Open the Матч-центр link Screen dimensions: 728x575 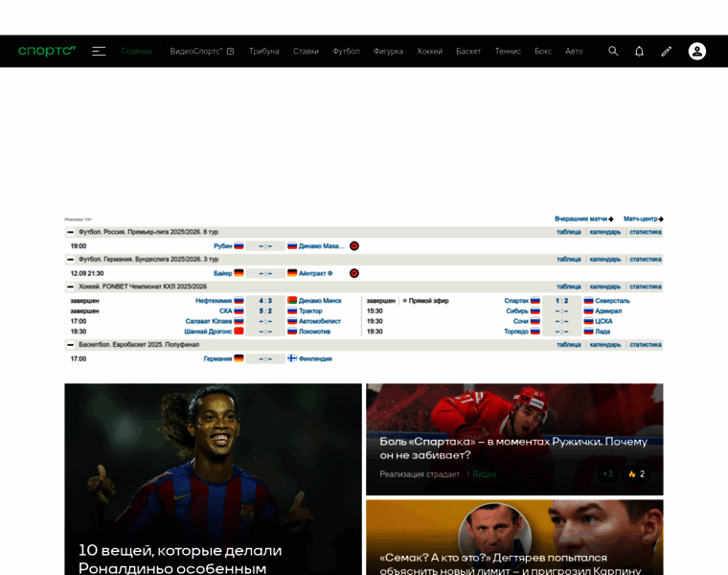[643, 218]
